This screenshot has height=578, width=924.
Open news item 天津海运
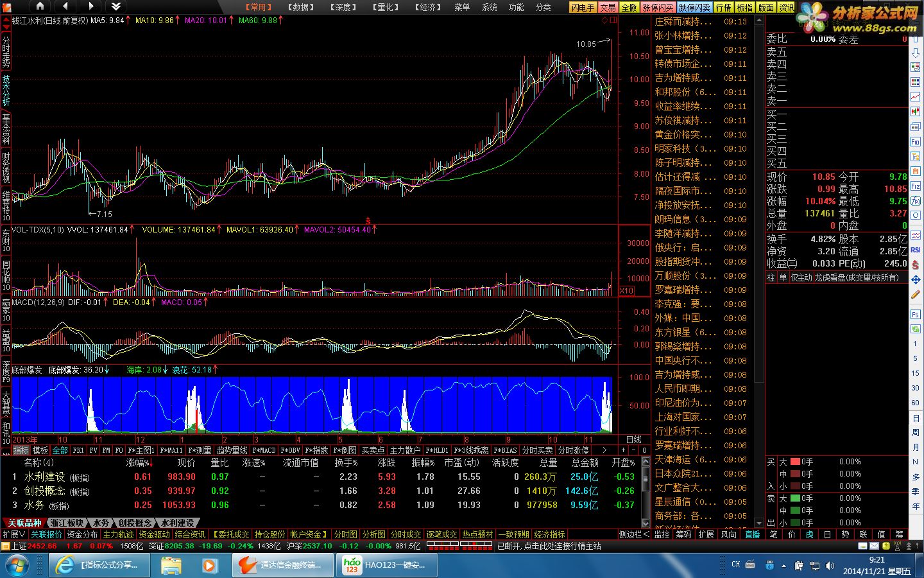click(701, 459)
